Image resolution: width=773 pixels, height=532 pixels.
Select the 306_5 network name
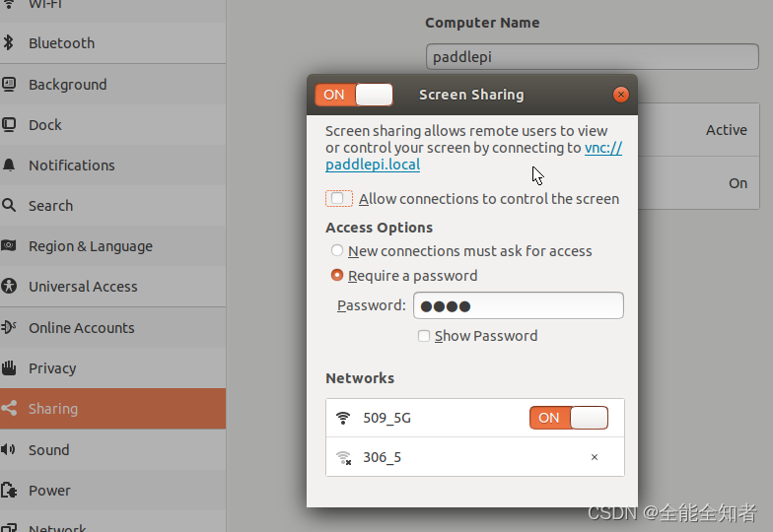pyautogui.click(x=383, y=457)
